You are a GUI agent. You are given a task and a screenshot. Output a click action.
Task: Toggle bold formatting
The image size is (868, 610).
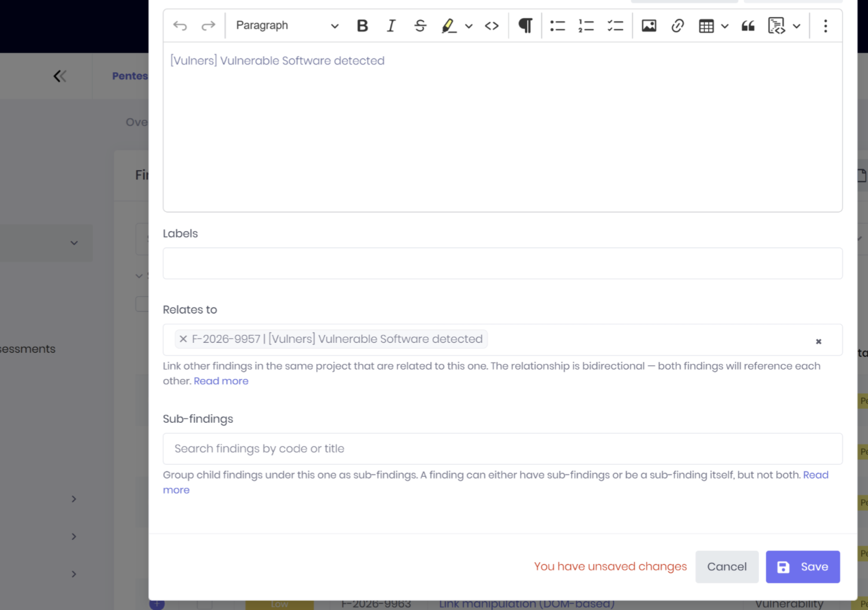click(x=362, y=26)
